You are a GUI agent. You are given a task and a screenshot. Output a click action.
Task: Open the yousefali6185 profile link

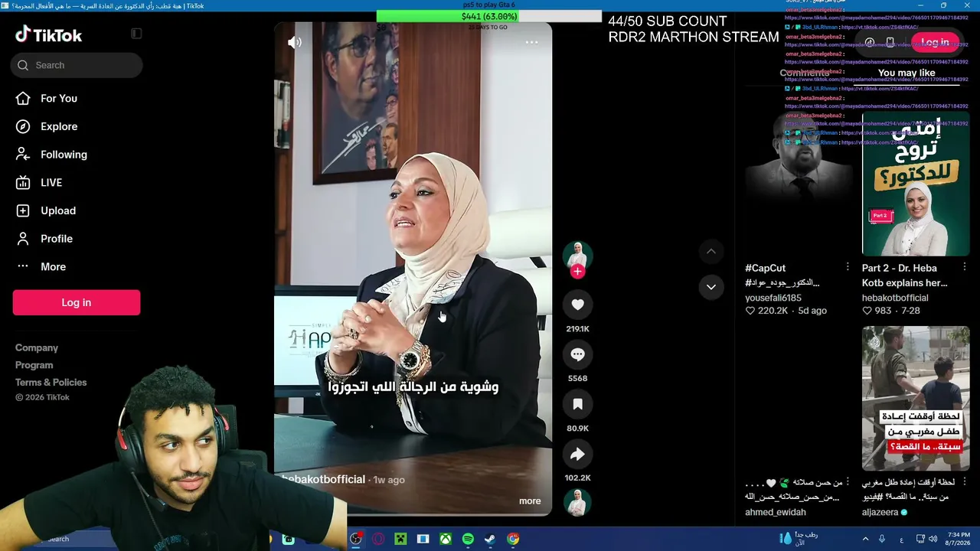point(773,298)
